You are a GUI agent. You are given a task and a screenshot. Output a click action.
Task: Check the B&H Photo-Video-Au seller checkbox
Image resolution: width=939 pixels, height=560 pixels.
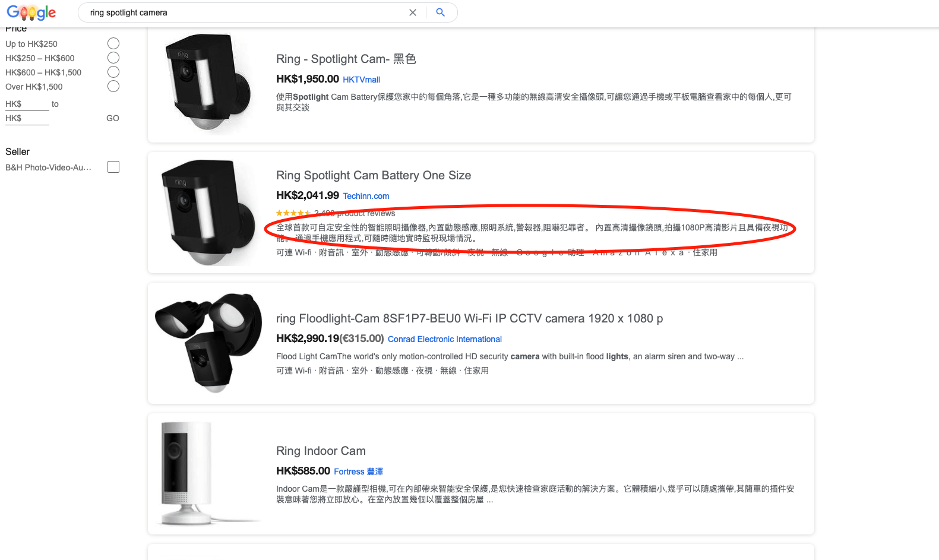click(x=113, y=167)
